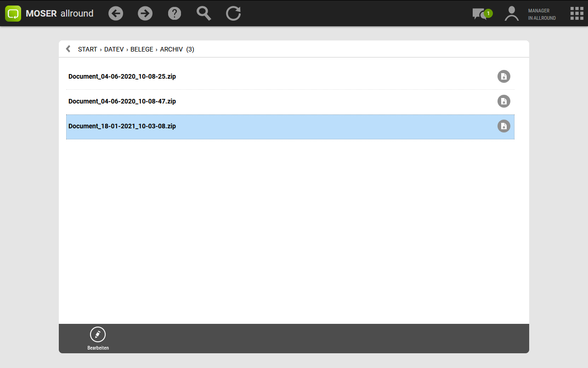Open chat messages with notification badge
Screen dimensions: 588x368
481,14
